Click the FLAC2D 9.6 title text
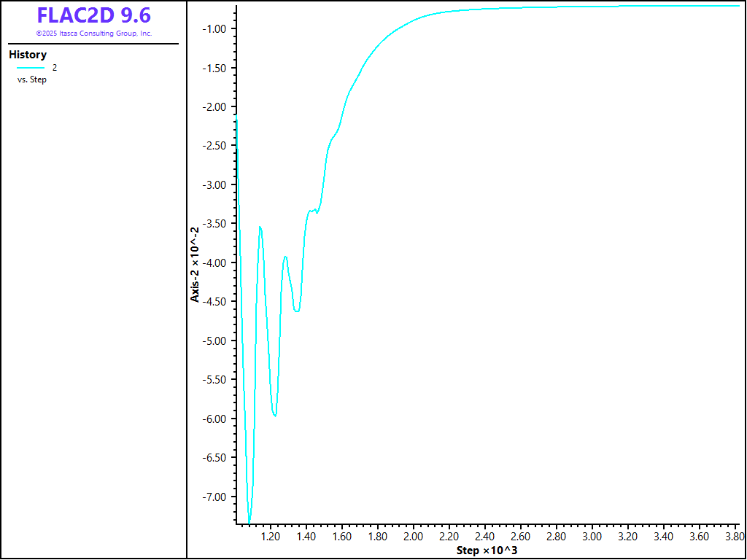The height and width of the screenshot is (560, 747). (x=93, y=16)
